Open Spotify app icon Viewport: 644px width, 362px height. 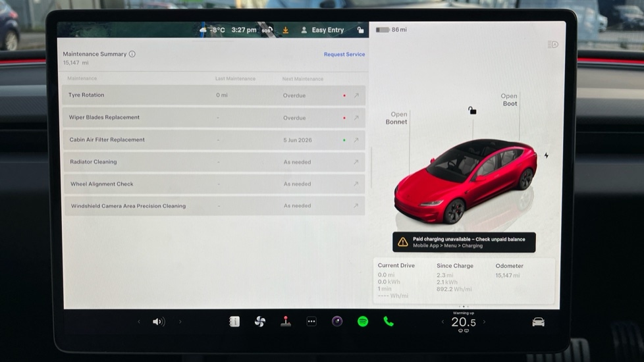click(363, 321)
